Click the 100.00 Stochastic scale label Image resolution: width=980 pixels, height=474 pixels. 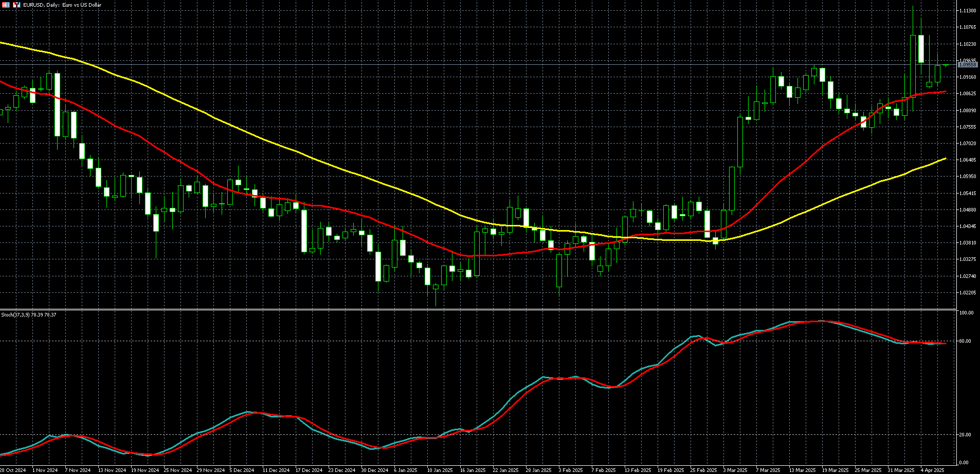[x=967, y=313]
